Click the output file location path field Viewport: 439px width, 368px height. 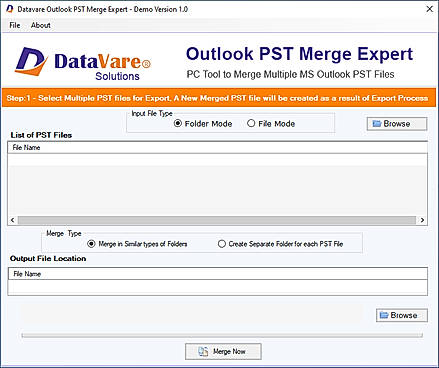217,287
